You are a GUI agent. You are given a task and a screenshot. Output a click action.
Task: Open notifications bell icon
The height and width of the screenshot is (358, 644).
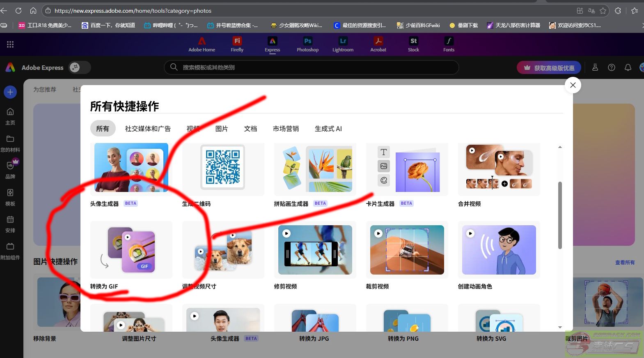point(628,67)
